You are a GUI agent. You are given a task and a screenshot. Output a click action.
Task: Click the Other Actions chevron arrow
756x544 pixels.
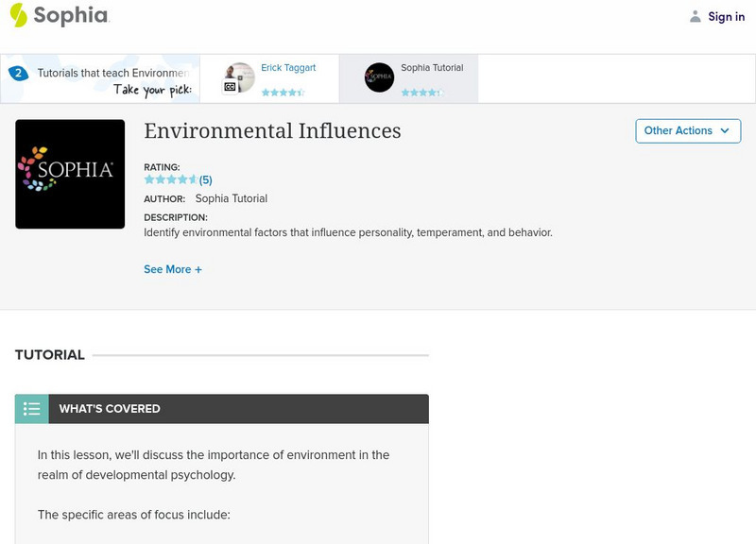725,131
